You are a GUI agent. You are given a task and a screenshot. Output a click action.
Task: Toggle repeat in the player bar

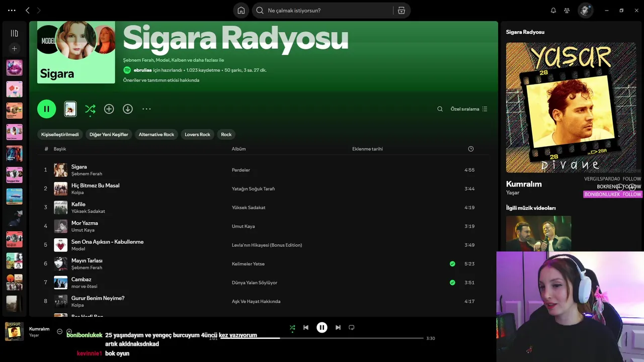coord(352,327)
